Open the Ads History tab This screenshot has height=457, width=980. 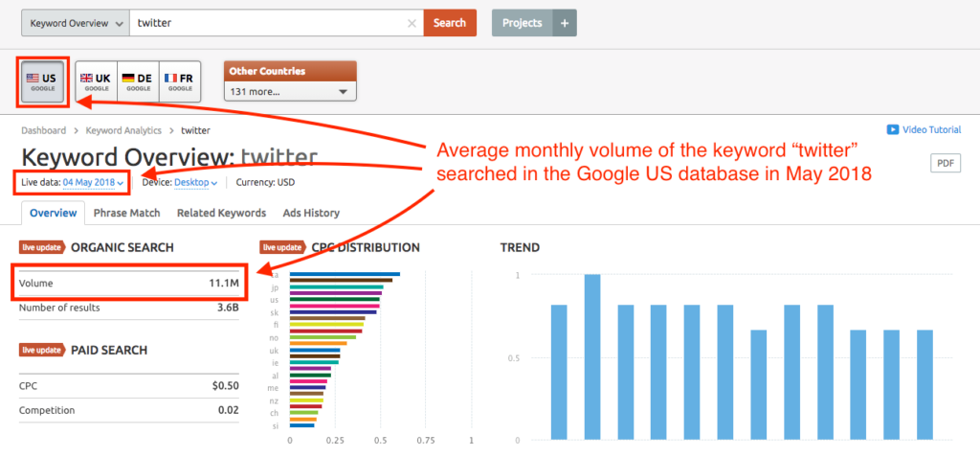311,213
